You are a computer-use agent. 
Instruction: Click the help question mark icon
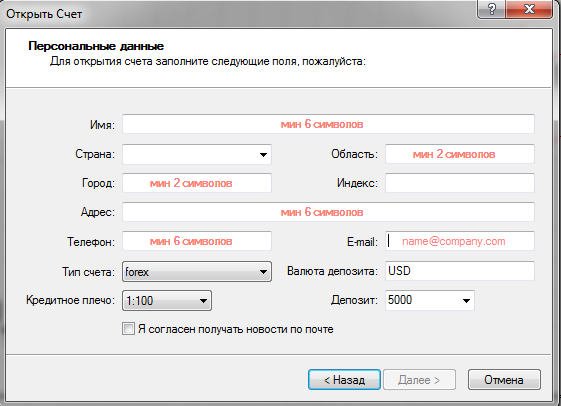(491, 9)
